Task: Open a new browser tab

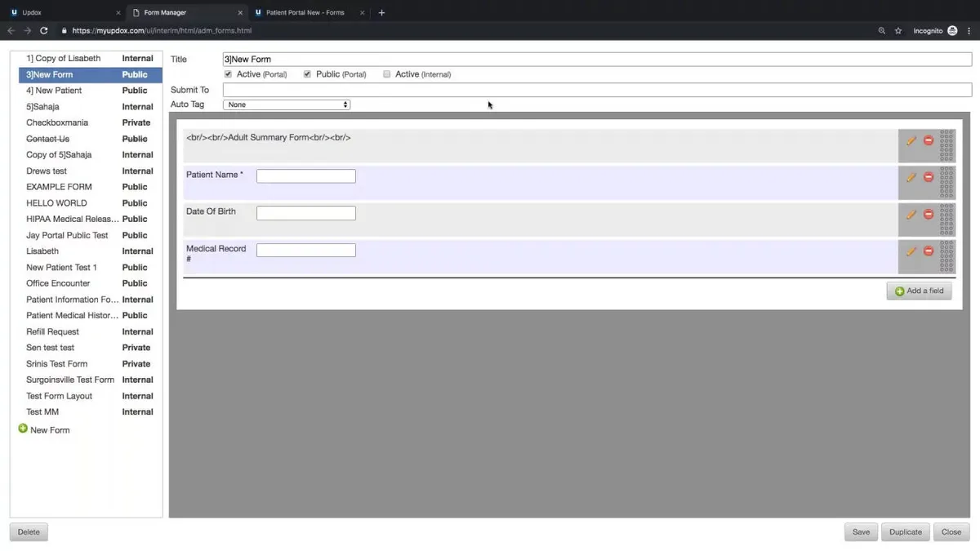Action: pos(381,12)
